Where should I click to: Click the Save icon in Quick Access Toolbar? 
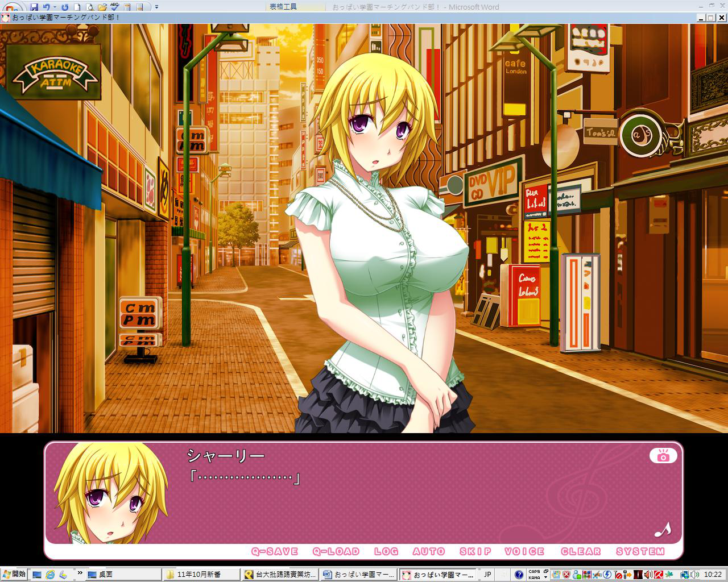pos(34,7)
